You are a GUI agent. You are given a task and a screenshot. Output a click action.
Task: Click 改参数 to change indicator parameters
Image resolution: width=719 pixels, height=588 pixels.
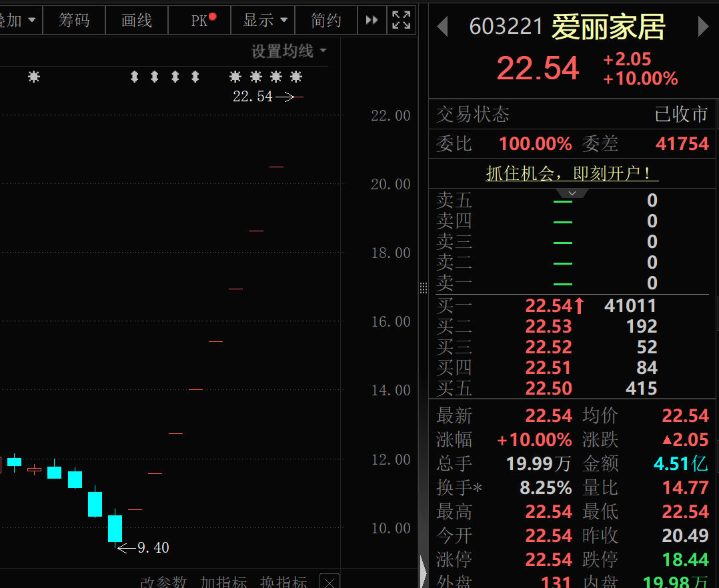(163, 581)
